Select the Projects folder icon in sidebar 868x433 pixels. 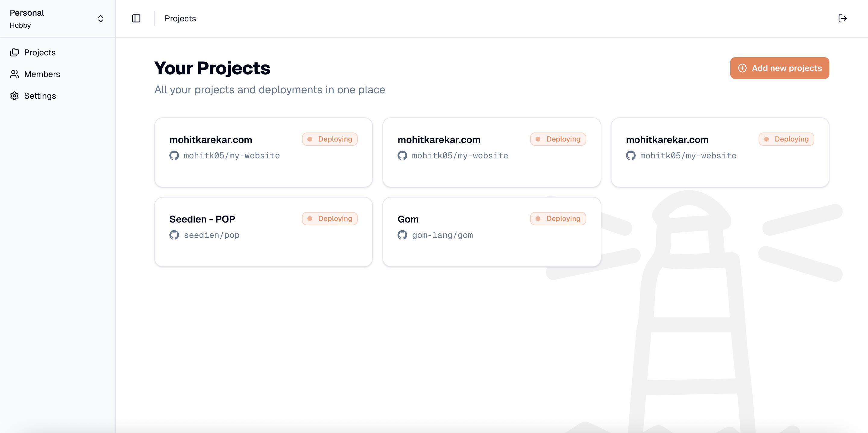[x=15, y=52]
